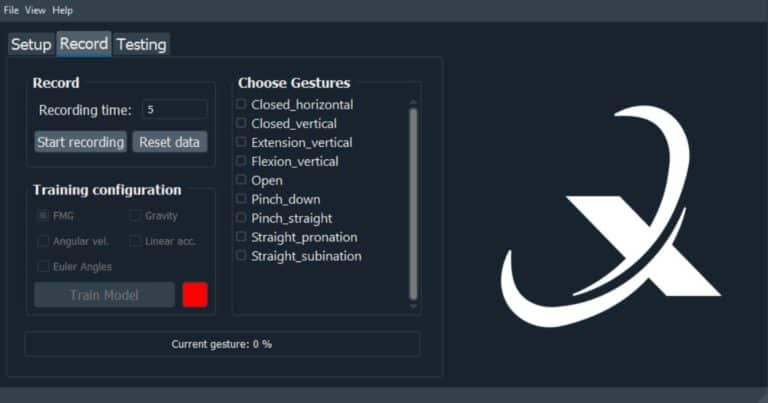The image size is (768, 403).
Task: Open the Help menu
Action: point(62,10)
